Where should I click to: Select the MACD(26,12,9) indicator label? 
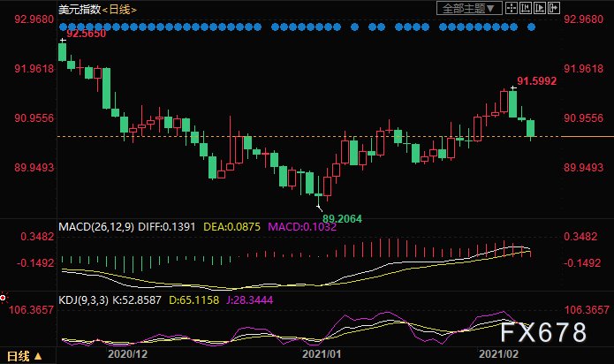pos(96,227)
